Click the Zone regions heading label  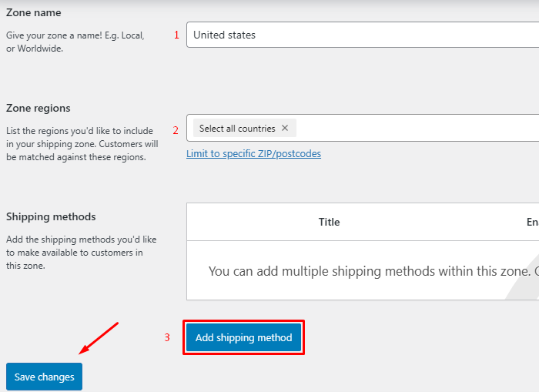38,109
